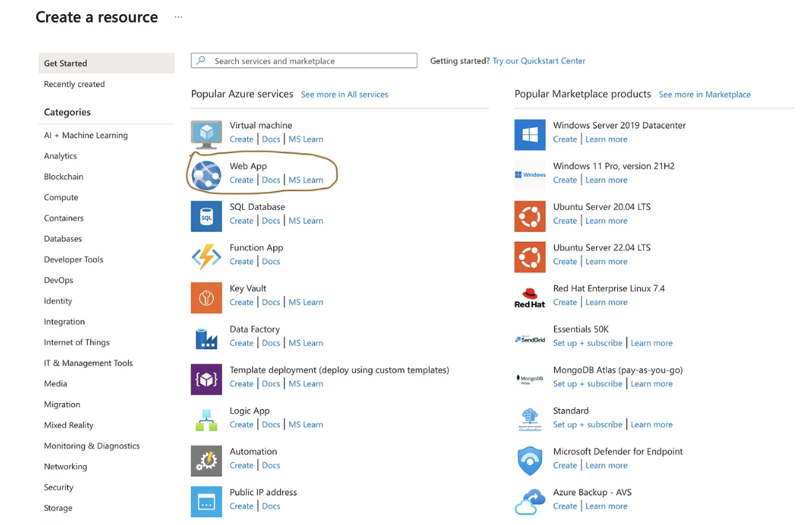812x525 pixels.
Task: Click the Logic App icon
Action: tap(206, 420)
